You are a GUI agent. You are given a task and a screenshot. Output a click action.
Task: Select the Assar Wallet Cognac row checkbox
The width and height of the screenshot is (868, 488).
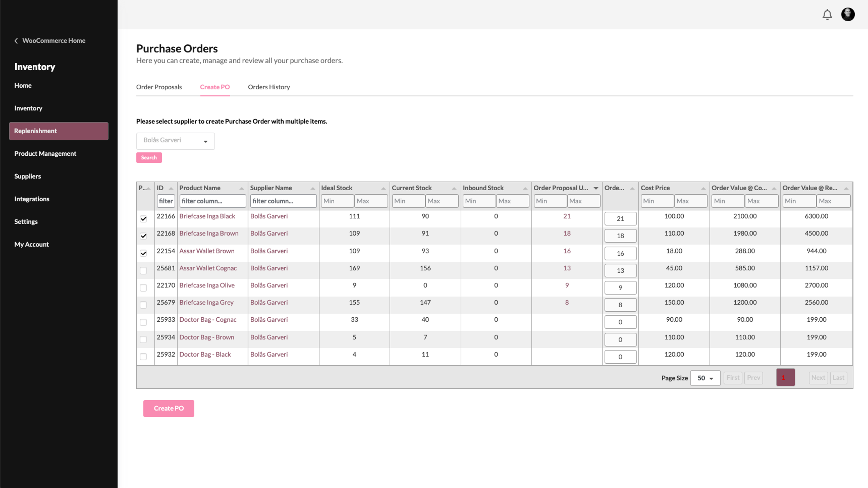click(144, 271)
